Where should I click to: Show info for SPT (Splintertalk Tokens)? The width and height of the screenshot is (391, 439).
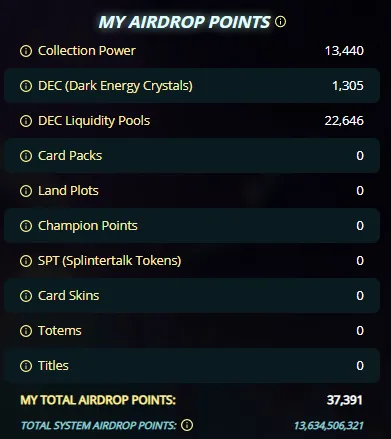coord(26,261)
